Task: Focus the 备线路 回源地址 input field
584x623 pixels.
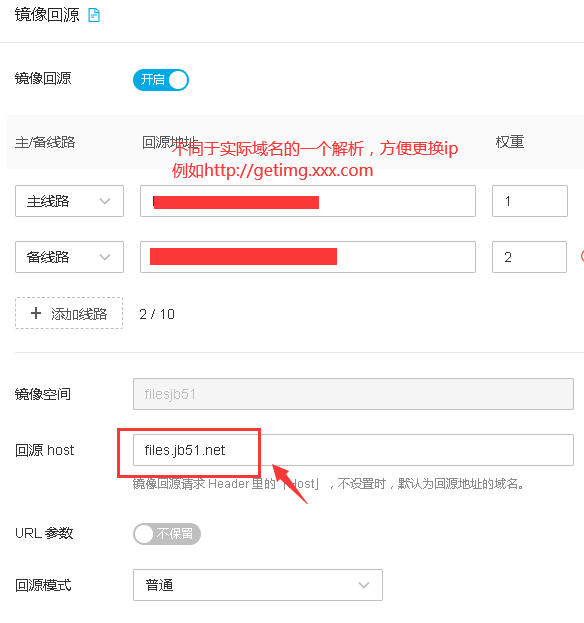Action: tap(308, 257)
